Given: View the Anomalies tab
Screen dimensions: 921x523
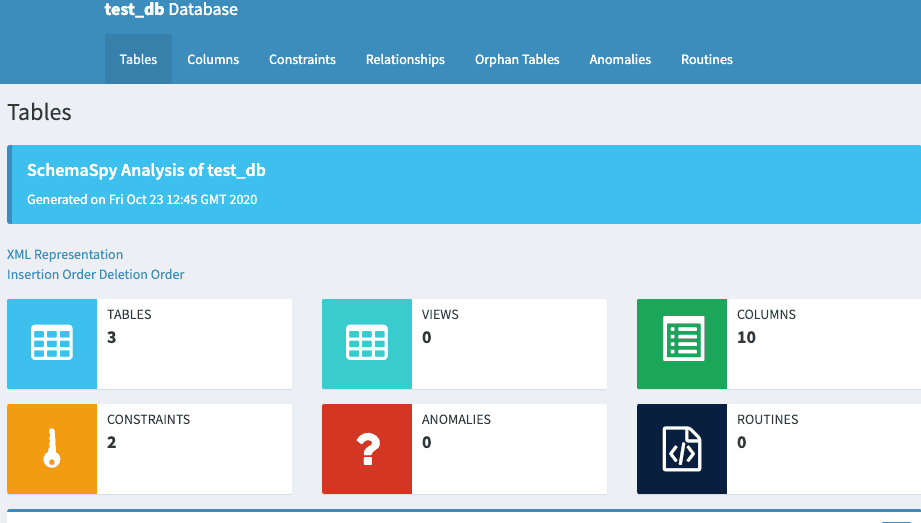Looking at the screenshot, I should (x=620, y=59).
